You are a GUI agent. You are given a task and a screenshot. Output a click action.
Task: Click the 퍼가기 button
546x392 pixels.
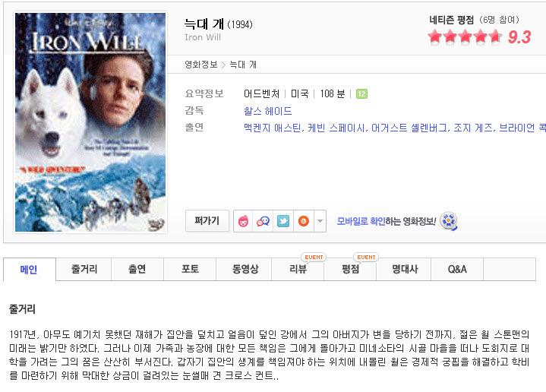click(207, 221)
